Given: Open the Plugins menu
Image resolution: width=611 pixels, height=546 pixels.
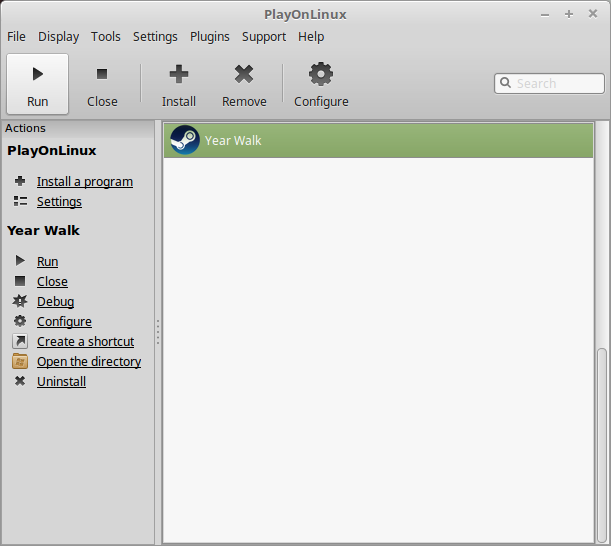Looking at the screenshot, I should [x=210, y=37].
